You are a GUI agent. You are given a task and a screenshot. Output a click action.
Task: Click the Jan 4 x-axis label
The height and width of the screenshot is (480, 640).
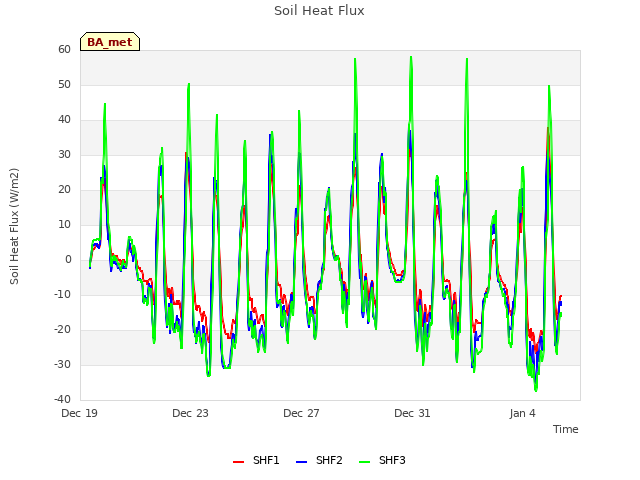tap(522, 413)
